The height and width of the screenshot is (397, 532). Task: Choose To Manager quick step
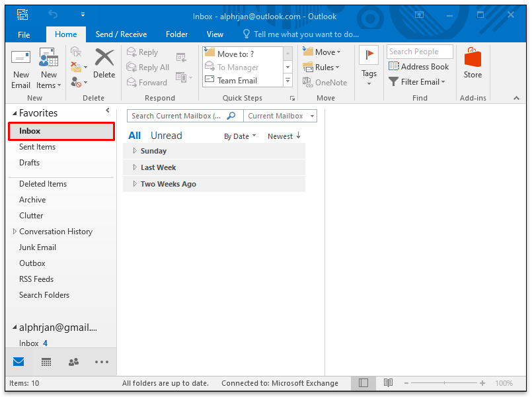(243, 67)
